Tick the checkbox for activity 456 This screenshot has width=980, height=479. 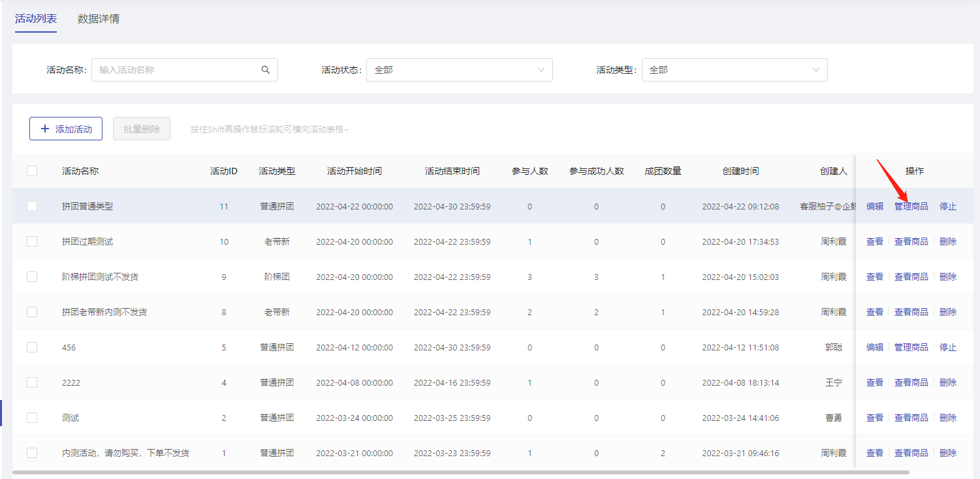tap(32, 347)
